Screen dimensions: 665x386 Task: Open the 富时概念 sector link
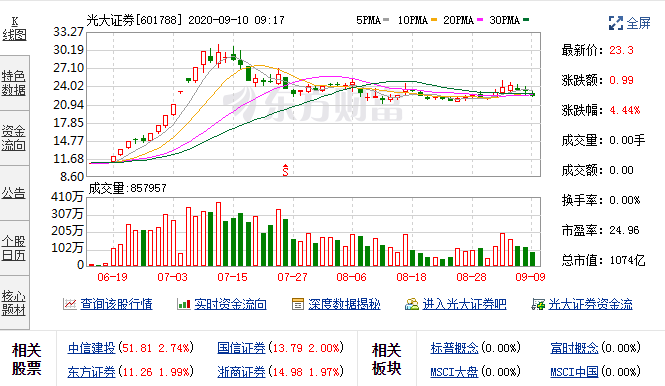[x=574, y=348]
